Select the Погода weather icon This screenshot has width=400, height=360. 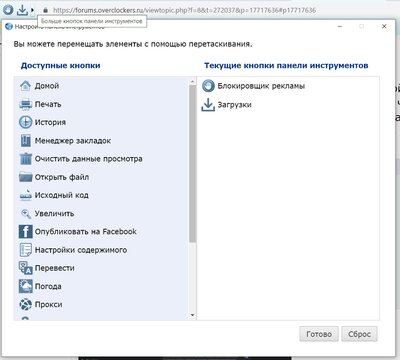point(25,286)
